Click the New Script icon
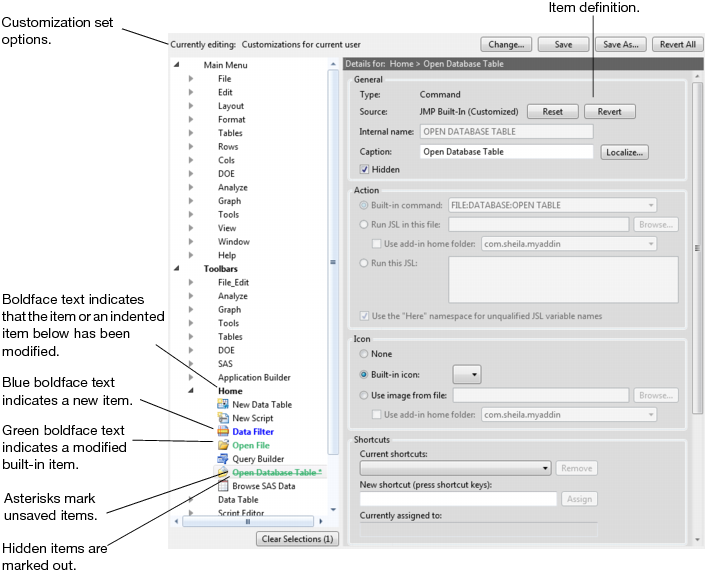 click(x=224, y=418)
